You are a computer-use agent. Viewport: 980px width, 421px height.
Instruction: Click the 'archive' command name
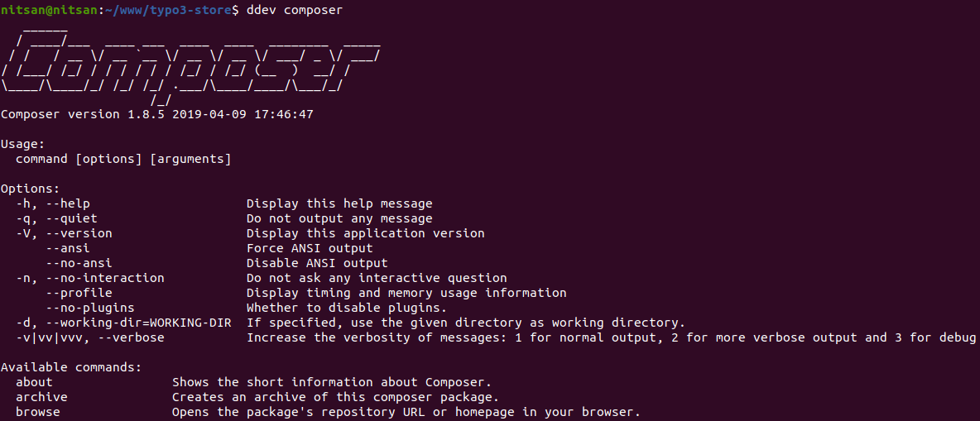pos(41,397)
